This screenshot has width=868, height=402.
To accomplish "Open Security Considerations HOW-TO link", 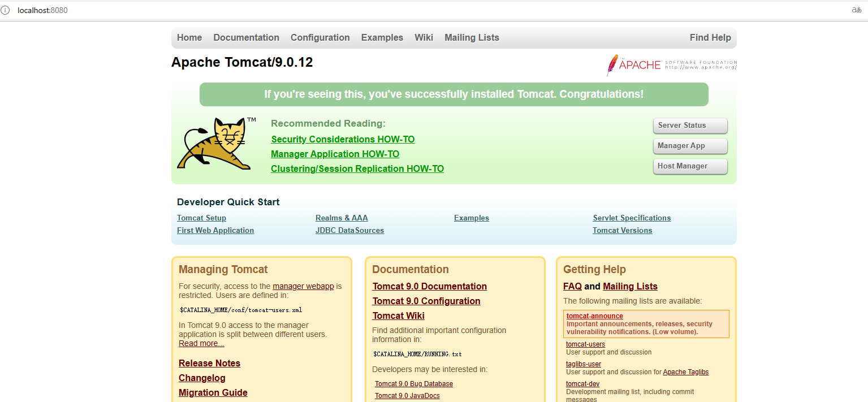I will pyautogui.click(x=343, y=139).
